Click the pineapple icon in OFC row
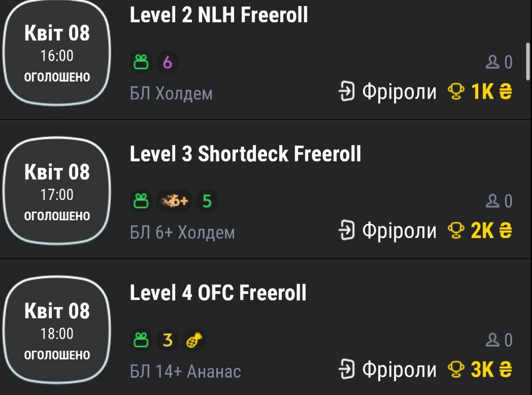 tap(192, 341)
